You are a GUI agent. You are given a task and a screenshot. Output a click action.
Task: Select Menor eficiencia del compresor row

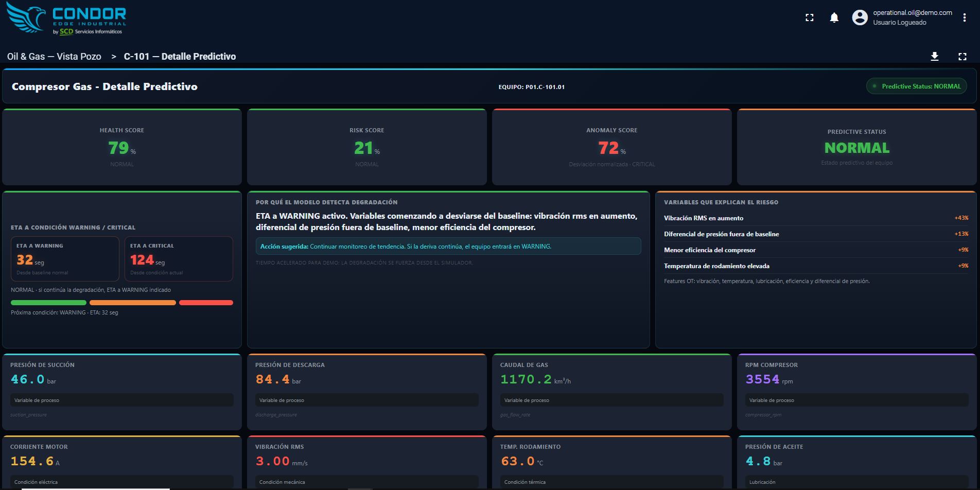tap(816, 250)
